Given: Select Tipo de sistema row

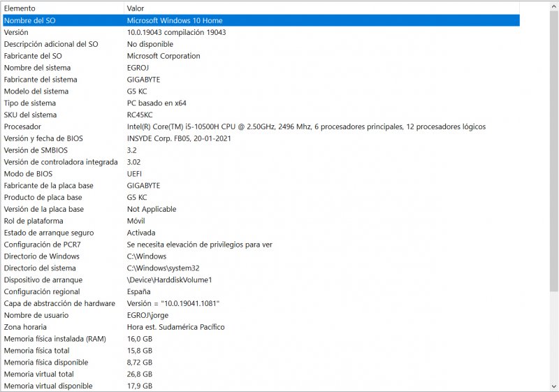Looking at the screenshot, I should click(x=261, y=103).
